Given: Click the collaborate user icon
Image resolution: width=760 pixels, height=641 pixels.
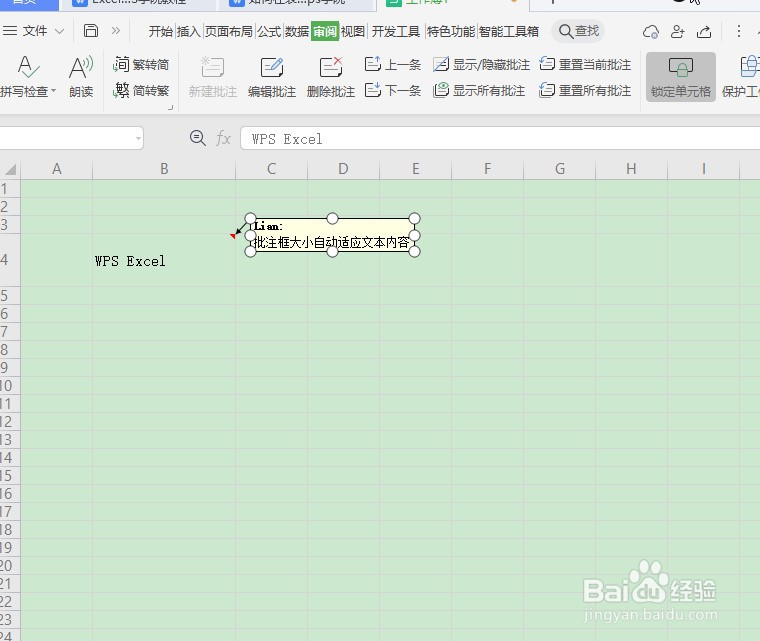Looking at the screenshot, I should click(677, 32).
